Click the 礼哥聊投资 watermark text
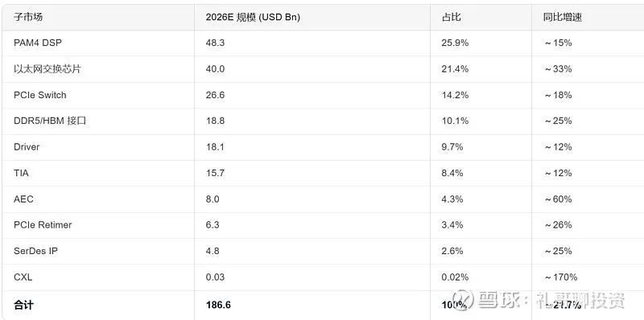Viewport: 644px width, 320px height. (580, 299)
